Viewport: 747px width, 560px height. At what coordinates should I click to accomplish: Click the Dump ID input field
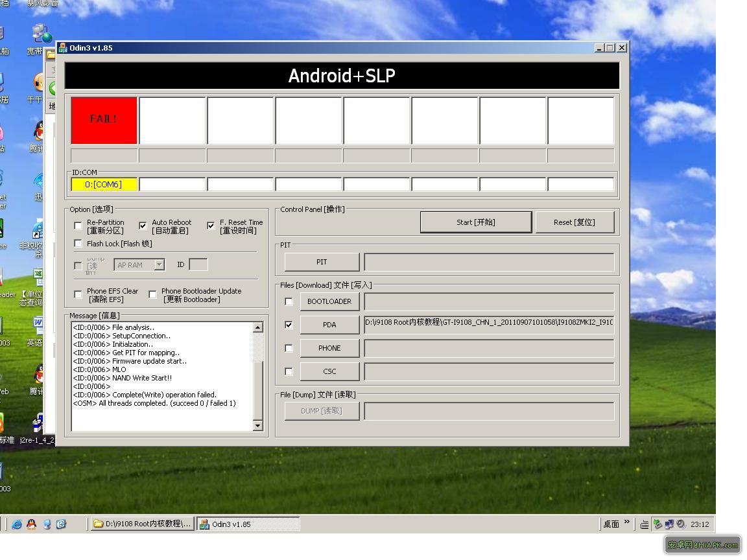(x=198, y=264)
